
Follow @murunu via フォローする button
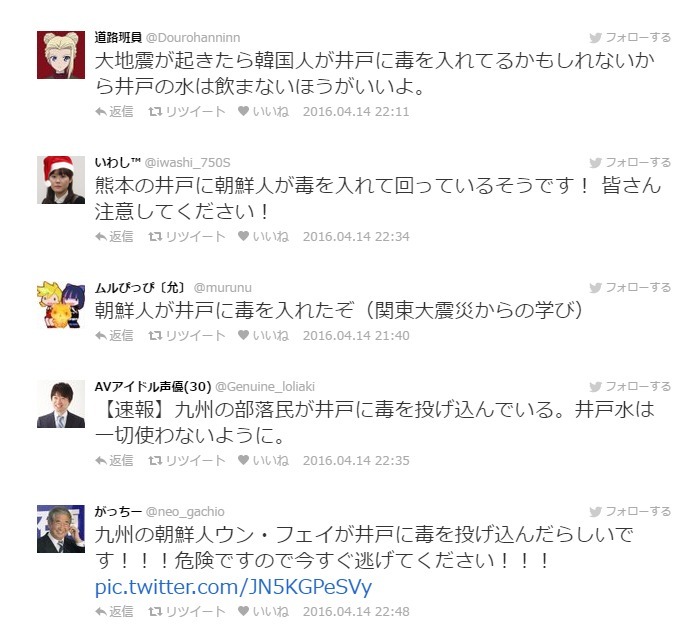click(630, 288)
